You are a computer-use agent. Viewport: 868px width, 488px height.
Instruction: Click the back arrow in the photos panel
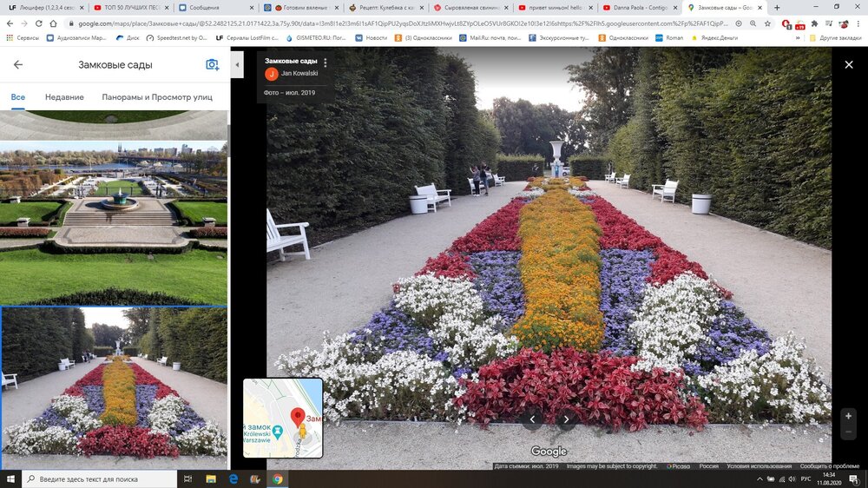[x=18, y=65]
